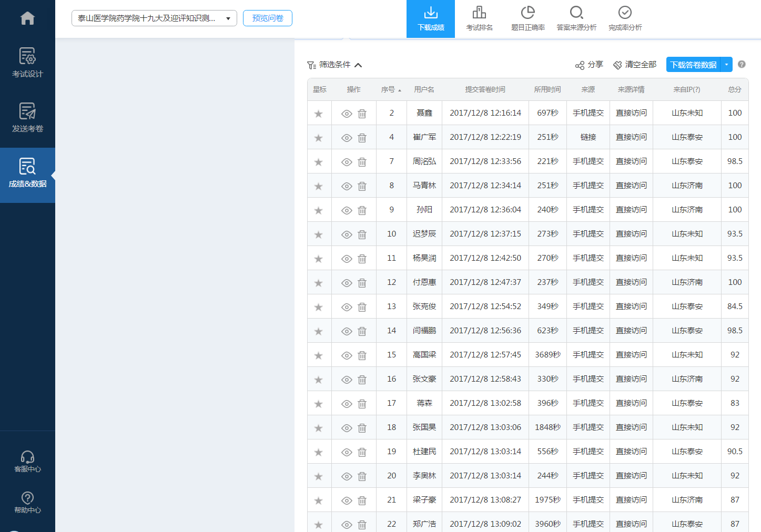Switch to 考试排名 tab
Viewport: 761px width, 532px height.
pyautogui.click(x=479, y=19)
